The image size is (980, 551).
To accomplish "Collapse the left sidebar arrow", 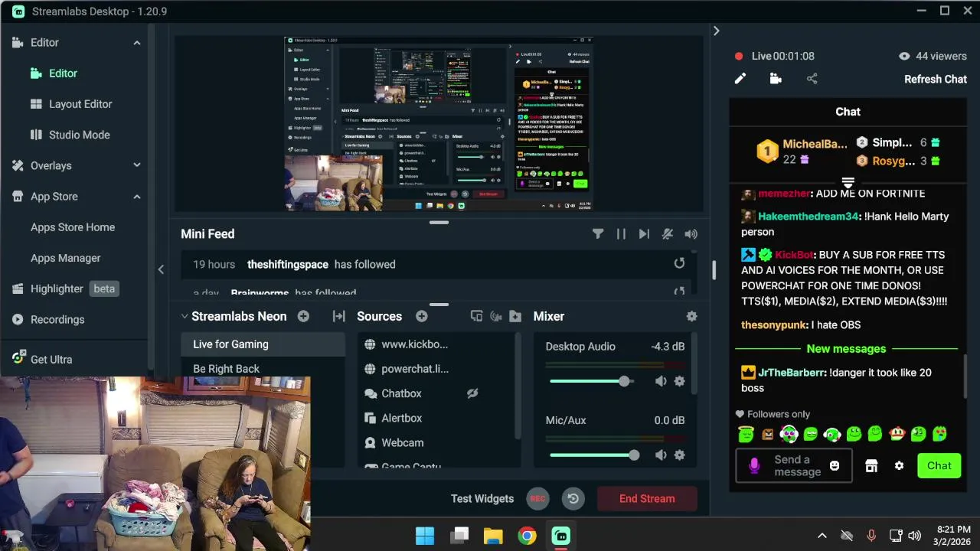I will 161,269.
